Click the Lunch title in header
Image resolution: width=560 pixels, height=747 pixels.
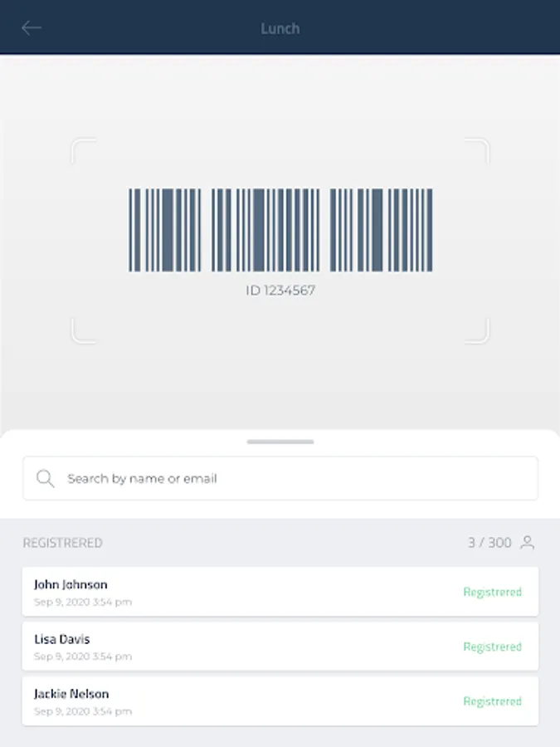click(x=280, y=28)
